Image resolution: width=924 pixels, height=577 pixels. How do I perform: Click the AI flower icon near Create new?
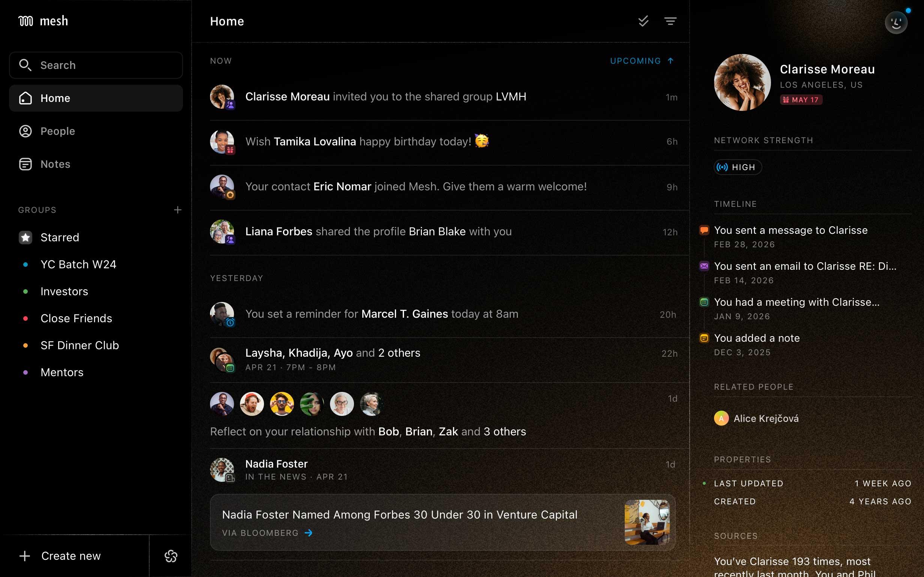[171, 556]
